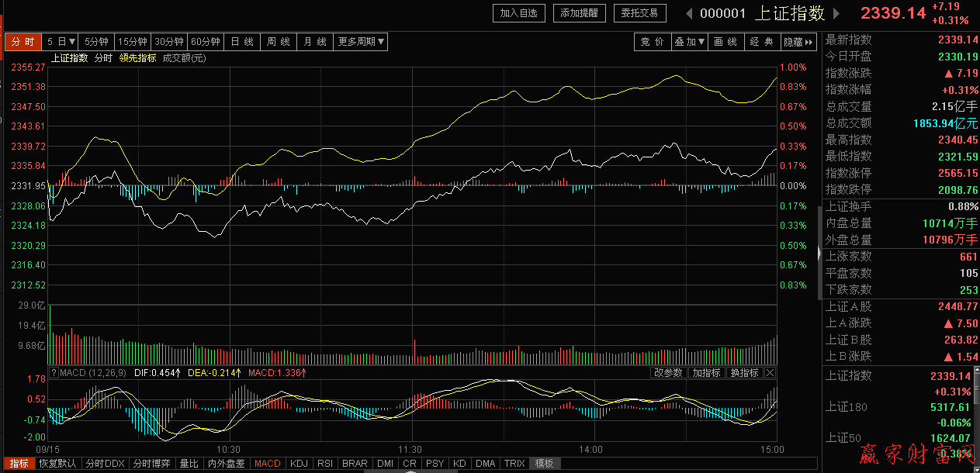Switch to the RSI indicator tab
Image resolution: width=980 pixels, height=473 pixels.
[325, 464]
